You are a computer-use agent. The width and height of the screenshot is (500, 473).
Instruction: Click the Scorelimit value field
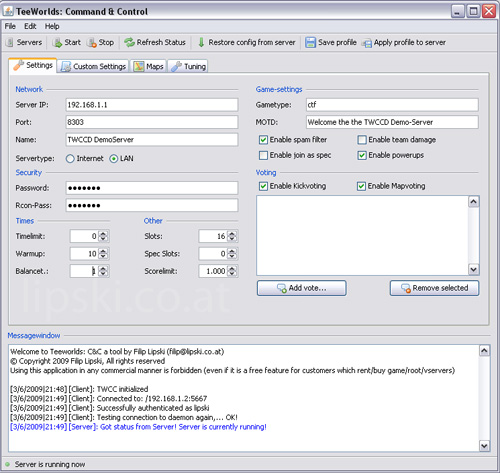click(x=213, y=271)
